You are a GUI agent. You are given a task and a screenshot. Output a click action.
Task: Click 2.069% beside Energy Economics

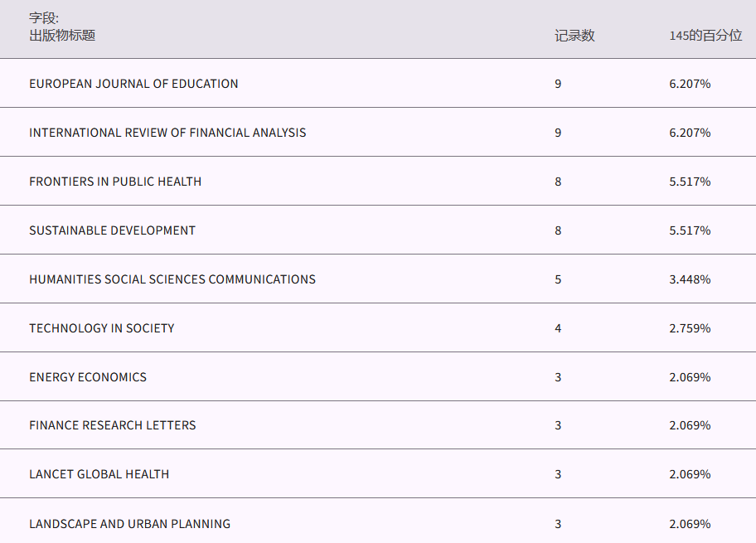pyautogui.click(x=690, y=377)
